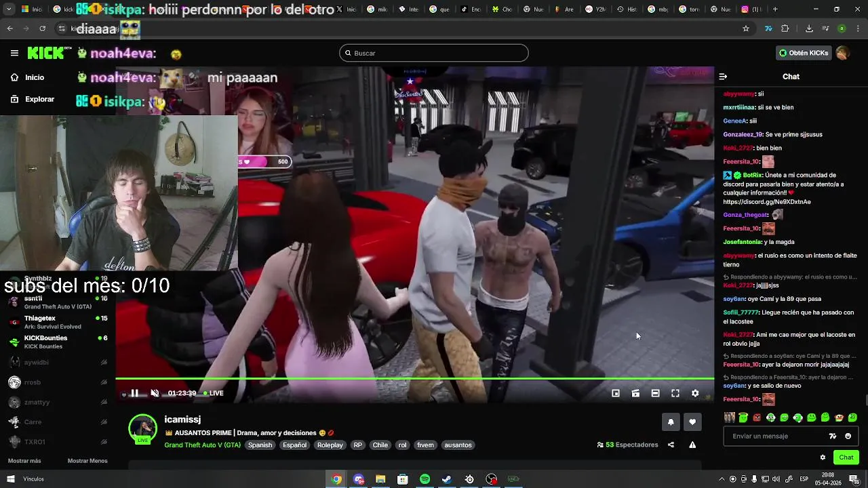
Task: Bookmark this page with the star icon
Action: click(x=746, y=28)
